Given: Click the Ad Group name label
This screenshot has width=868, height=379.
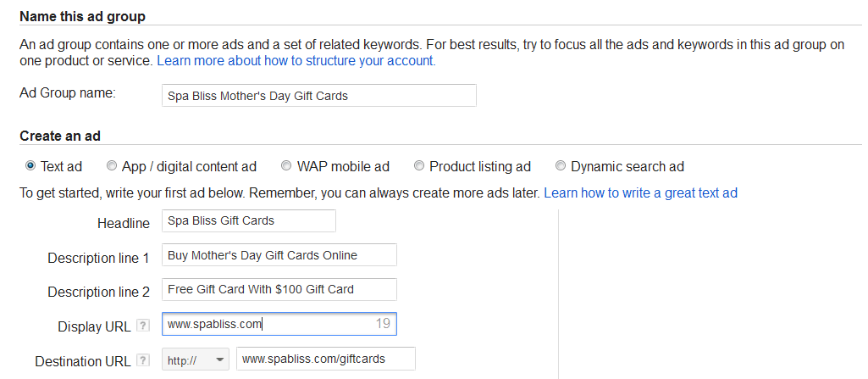Looking at the screenshot, I should coord(68,93).
